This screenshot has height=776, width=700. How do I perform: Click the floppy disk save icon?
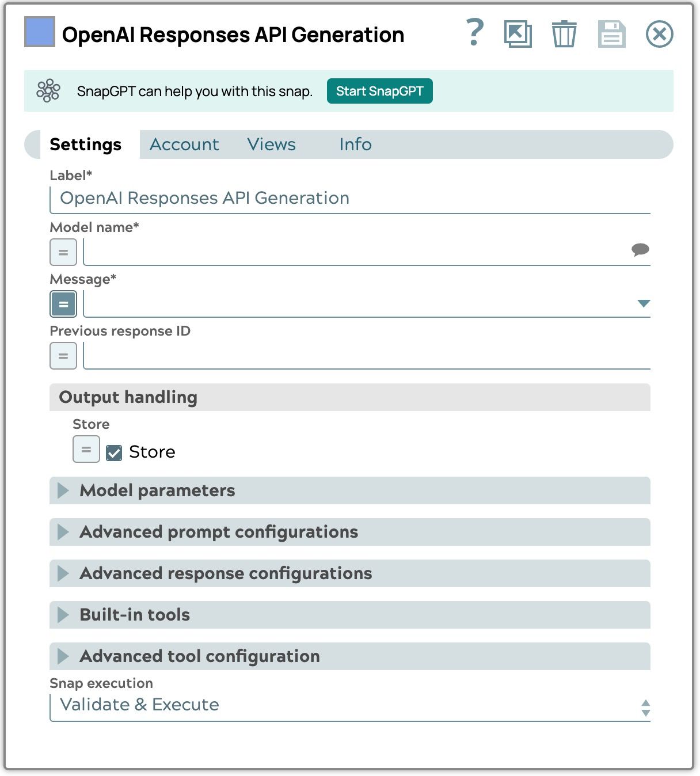pos(611,34)
